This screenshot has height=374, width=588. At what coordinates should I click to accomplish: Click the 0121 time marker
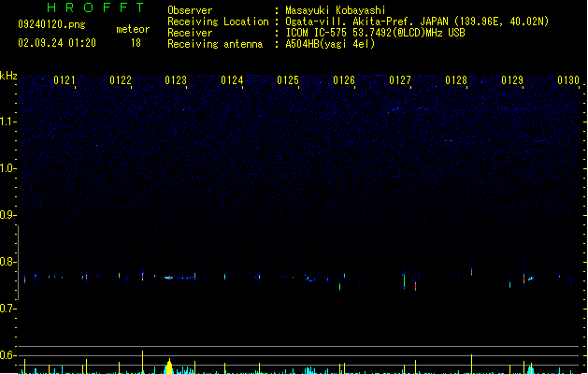tap(65, 80)
